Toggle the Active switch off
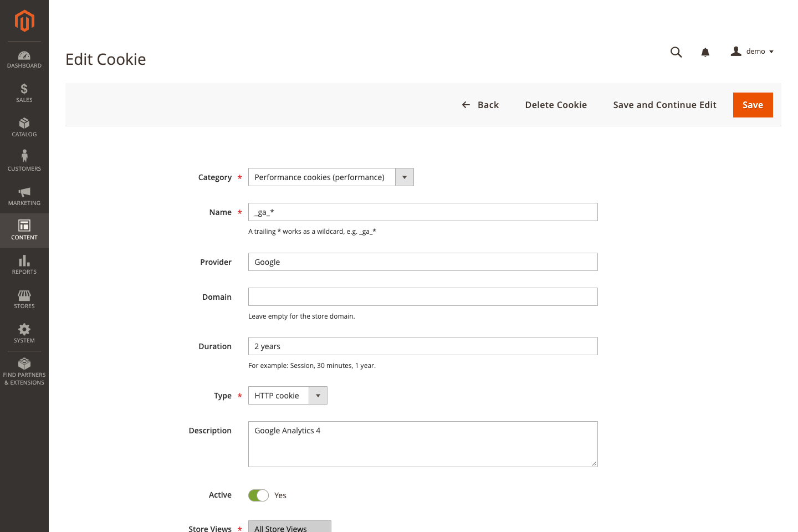This screenshot has height=532, width=798. coord(258,495)
